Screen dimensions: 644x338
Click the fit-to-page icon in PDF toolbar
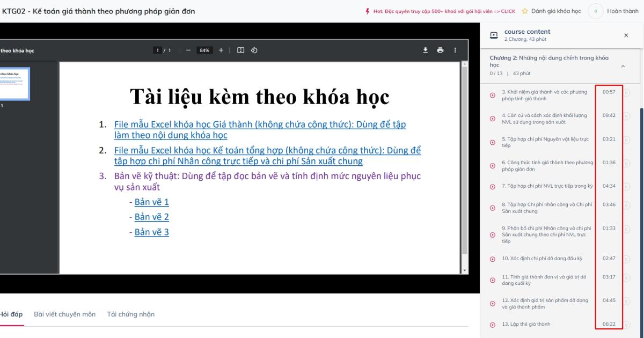[241, 50]
